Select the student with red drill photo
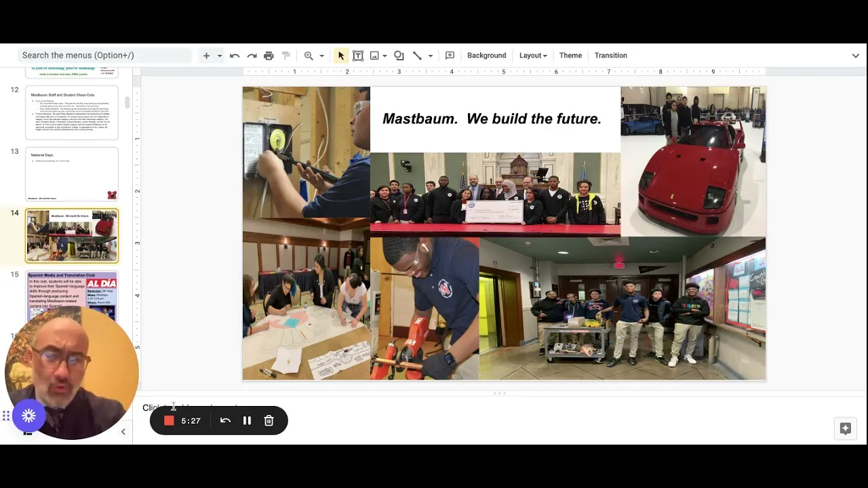Screen dimensions: 868x488 [x=425, y=308]
